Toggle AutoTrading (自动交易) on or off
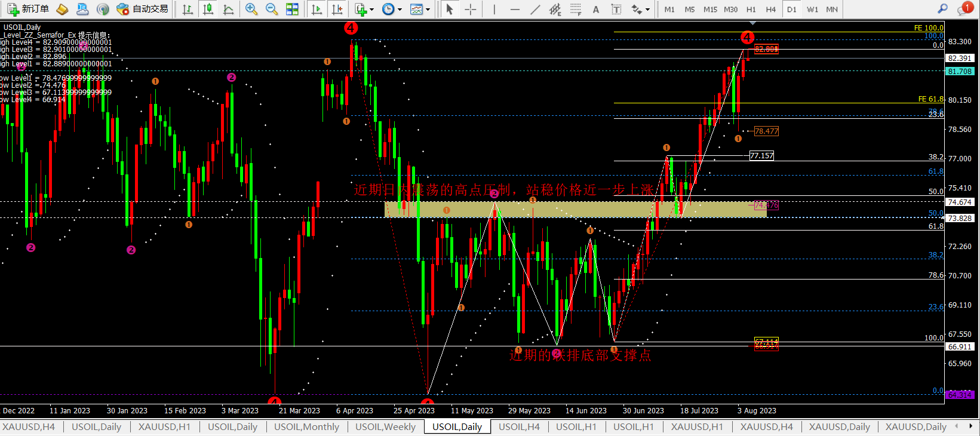The image size is (980, 436). tap(143, 9)
